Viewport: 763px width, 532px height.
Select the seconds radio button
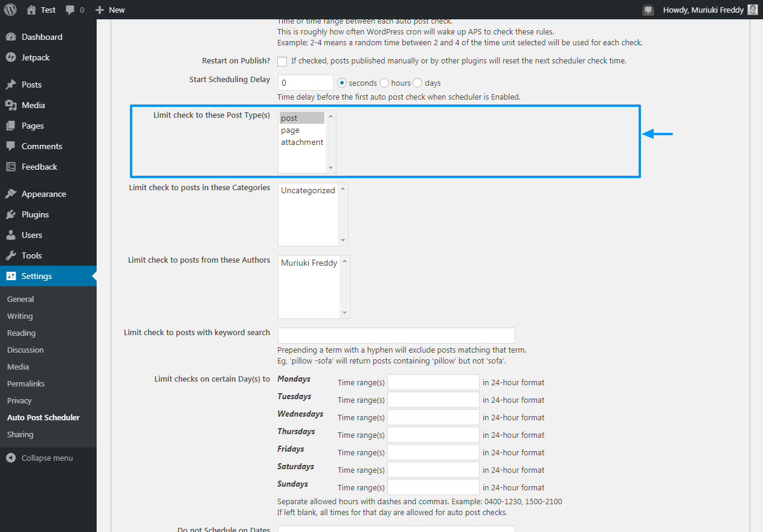342,83
